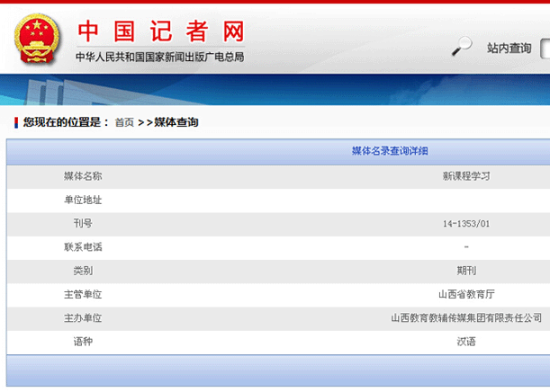Click the 站内查询 search input field
This screenshot has height=392, width=550.
tap(545, 49)
